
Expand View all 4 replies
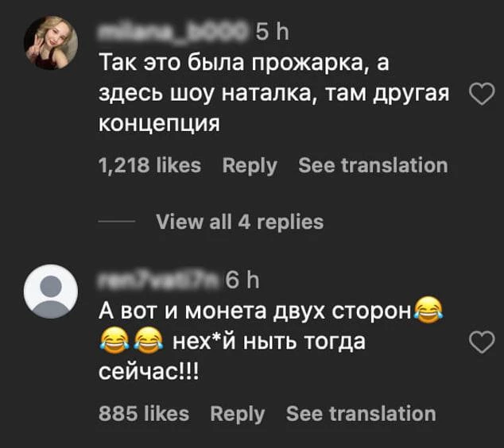[239, 222]
